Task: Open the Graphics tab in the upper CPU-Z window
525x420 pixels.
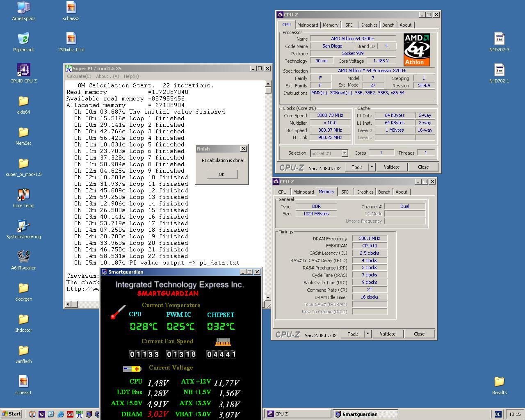Action: click(369, 25)
